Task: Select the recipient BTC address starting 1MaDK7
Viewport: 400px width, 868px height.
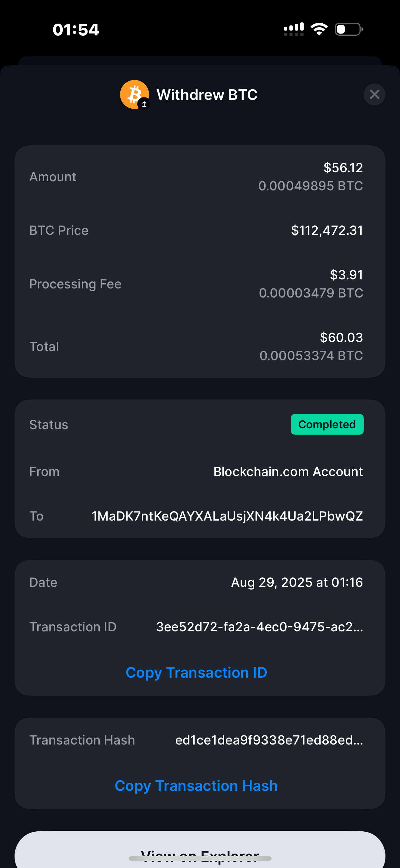Action: tap(227, 516)
